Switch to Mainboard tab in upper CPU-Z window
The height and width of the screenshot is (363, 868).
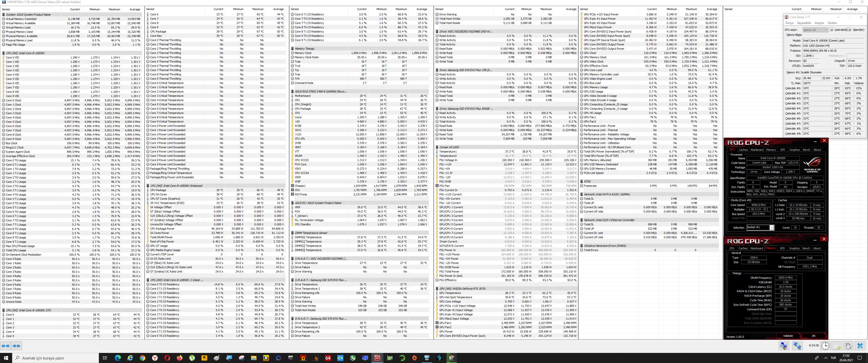[757, 149]
